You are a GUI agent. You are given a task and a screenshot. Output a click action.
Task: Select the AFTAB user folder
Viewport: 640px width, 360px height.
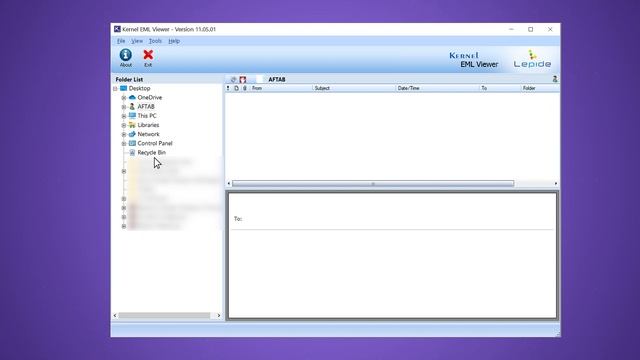coord(146,107)
